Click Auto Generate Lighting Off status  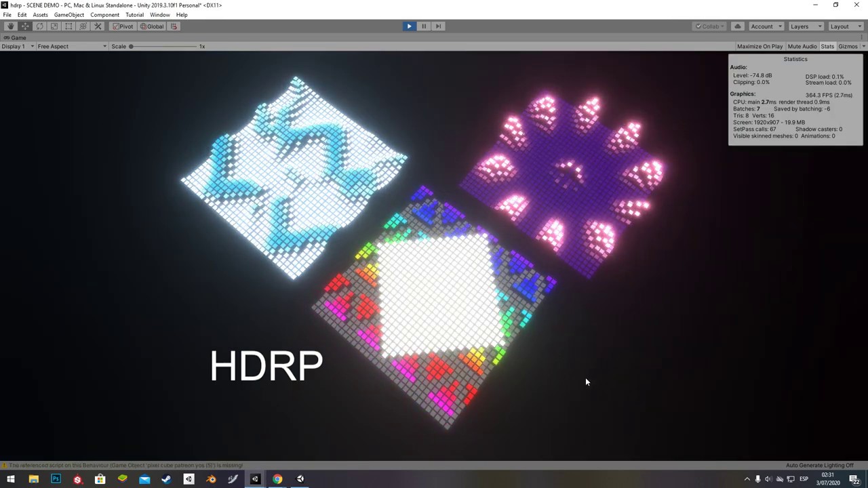pos(820,466)
